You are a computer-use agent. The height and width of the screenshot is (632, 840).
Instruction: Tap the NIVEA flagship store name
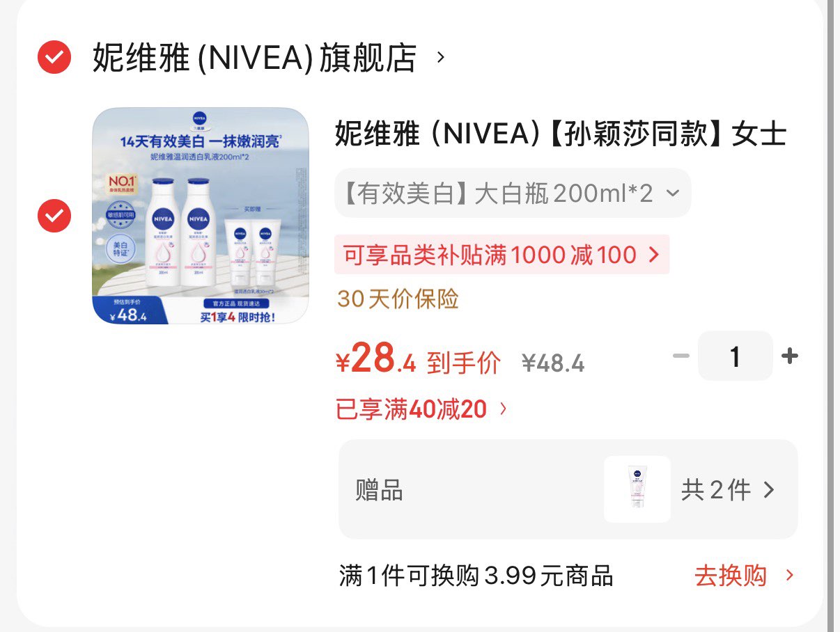click(254, 58)
